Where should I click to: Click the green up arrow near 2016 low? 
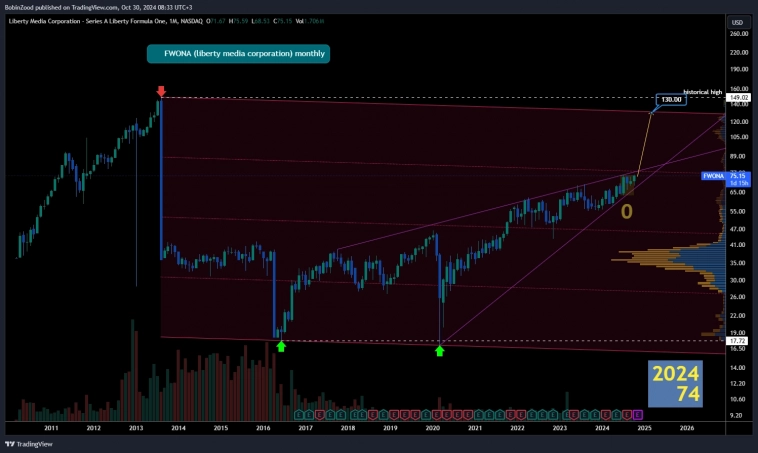281,346
